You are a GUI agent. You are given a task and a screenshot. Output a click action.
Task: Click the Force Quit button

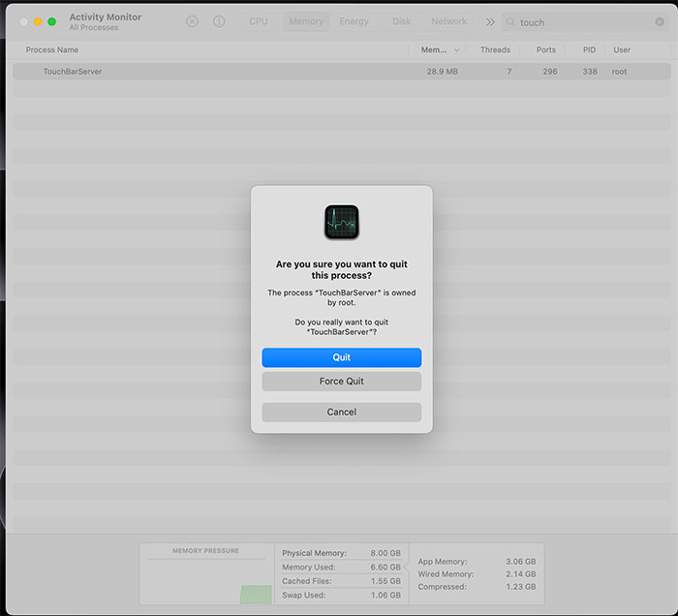(x=341, y=382)
